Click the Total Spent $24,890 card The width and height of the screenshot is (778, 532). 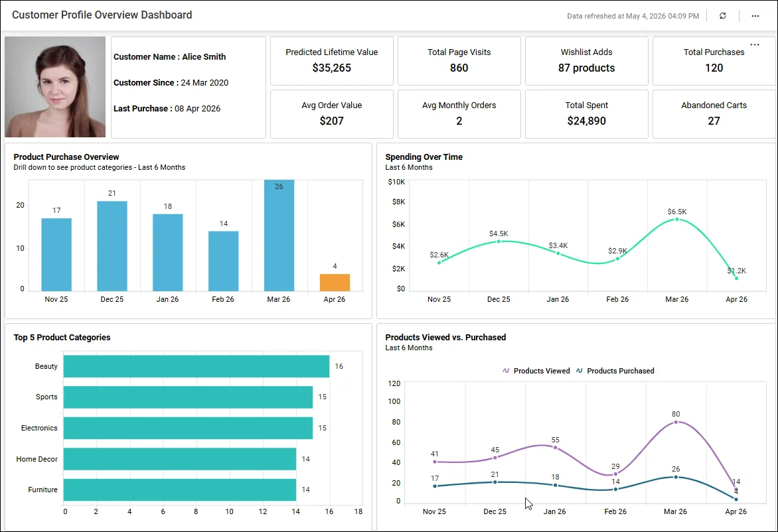click(586, 114)
